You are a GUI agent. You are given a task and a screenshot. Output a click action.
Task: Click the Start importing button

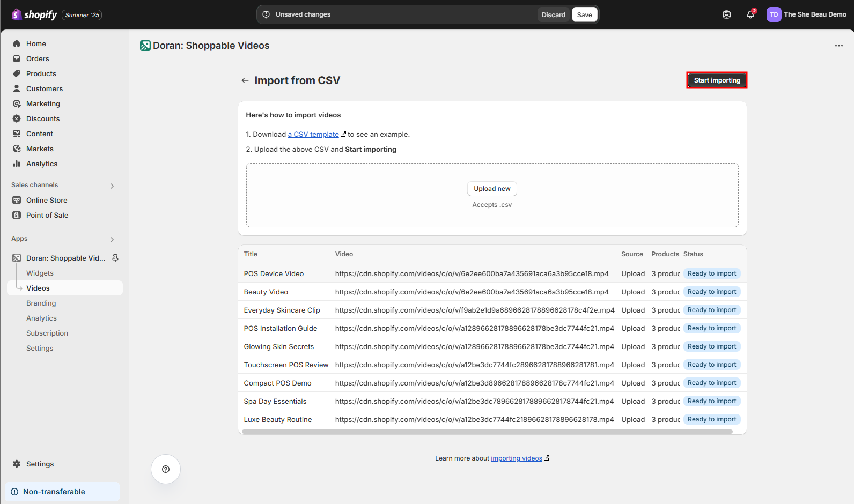pyautogui.click(x=717, y=80)
